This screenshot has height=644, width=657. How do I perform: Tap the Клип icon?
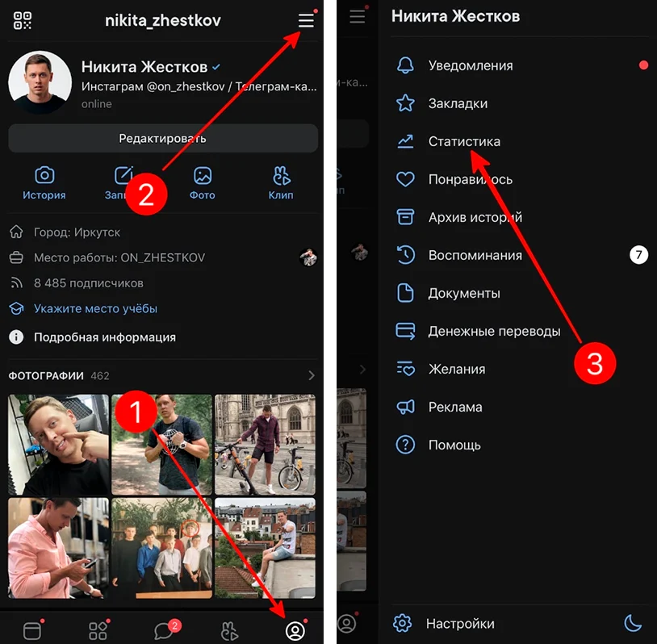coord(281,175)
